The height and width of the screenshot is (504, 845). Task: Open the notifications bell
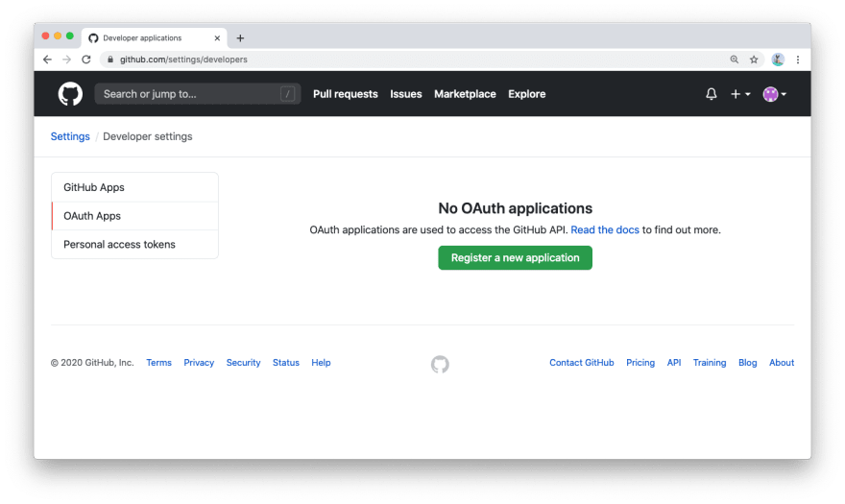coord(712,94)
